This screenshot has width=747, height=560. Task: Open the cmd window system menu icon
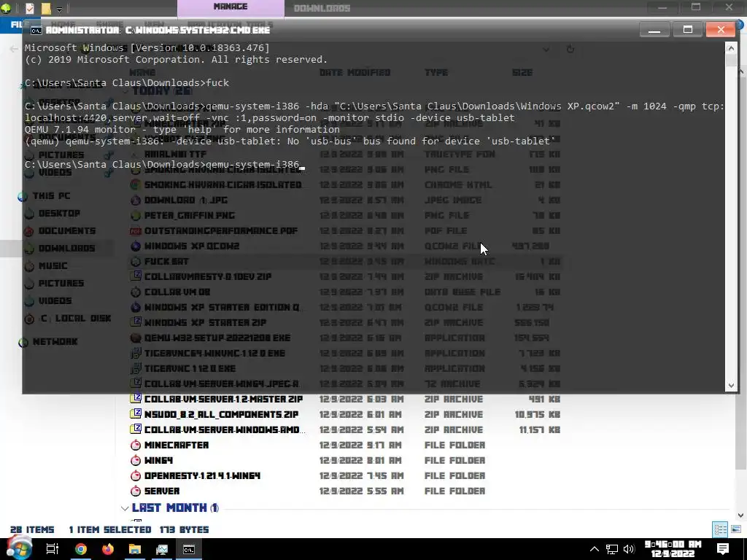[x=36, y=31]
